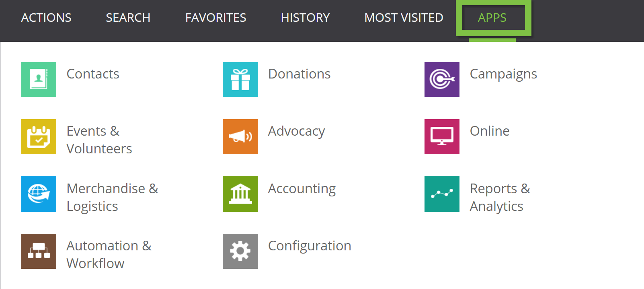Open the gray Configuration gear icon

click(240, 251)
